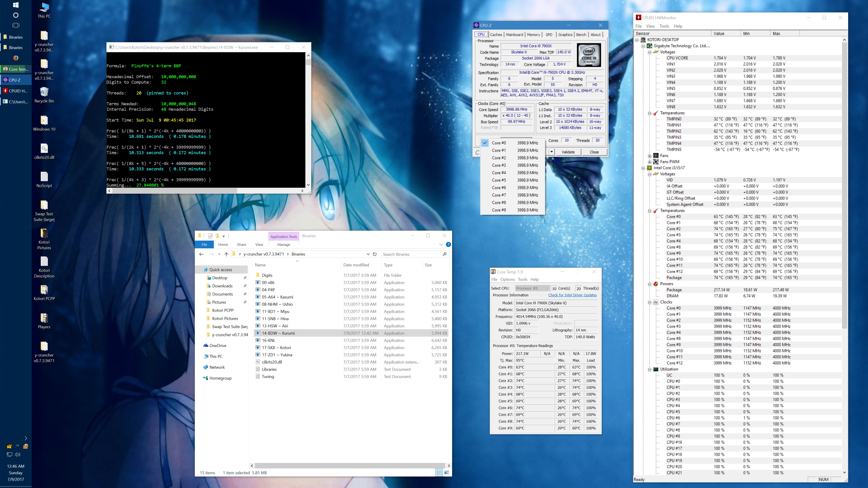
Task: Collapse the HWMonitor Powers tree node
Action: pos(649,284)
